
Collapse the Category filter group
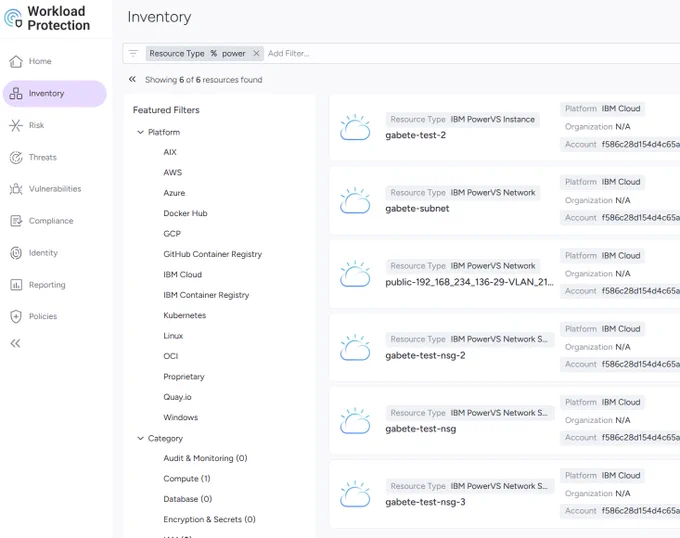coord(141,438)
